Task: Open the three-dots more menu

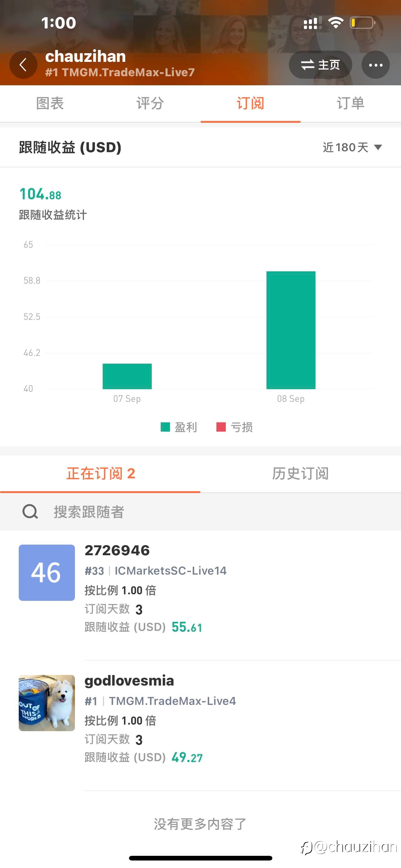Action: click(x=375, y=65)
